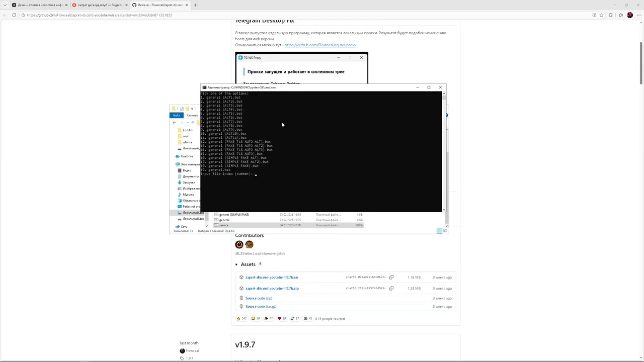
Task: Select OneDrive in Explorer navigation pane
Action: point(184,156)
